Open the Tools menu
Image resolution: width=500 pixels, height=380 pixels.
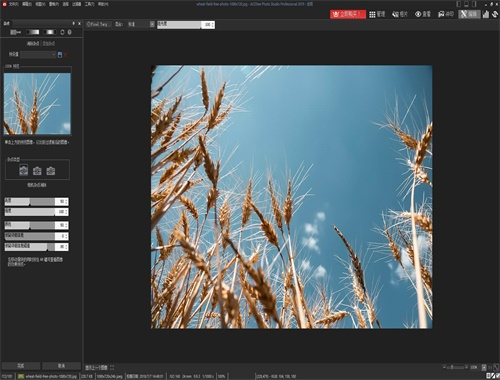pyautogui.click(x=89, y=4)
